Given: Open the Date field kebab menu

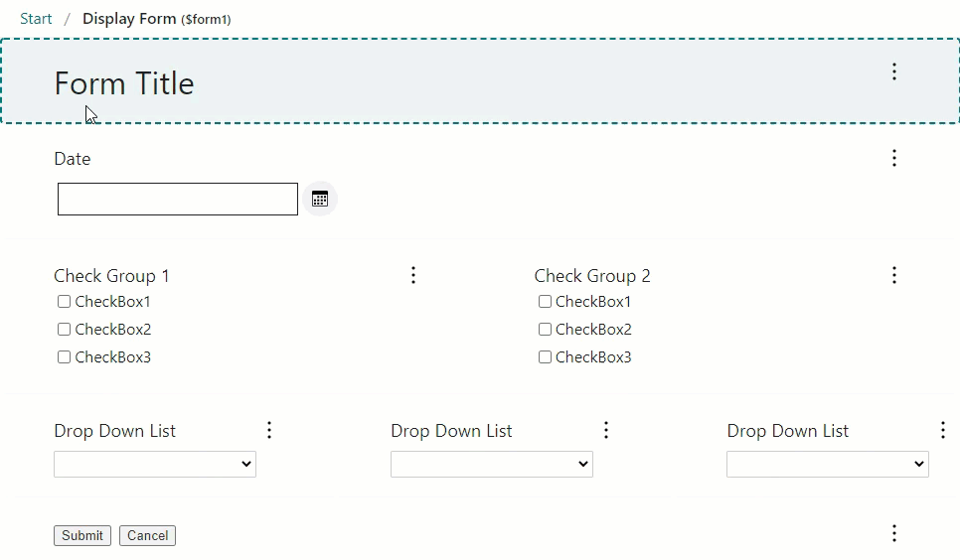Looking at the screenshot, I should point(894,158).
